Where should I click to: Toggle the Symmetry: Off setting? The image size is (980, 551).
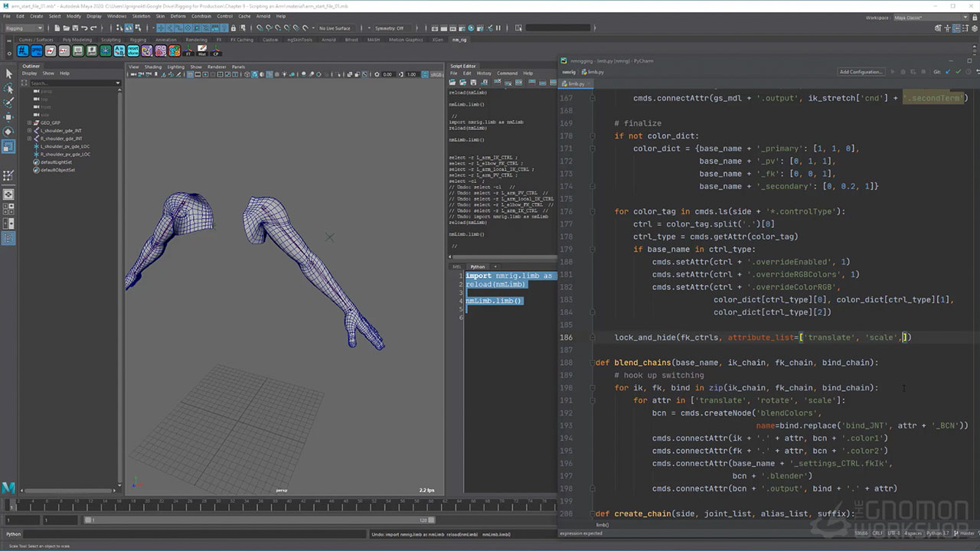pyautogui.click(x=389, y=28)
